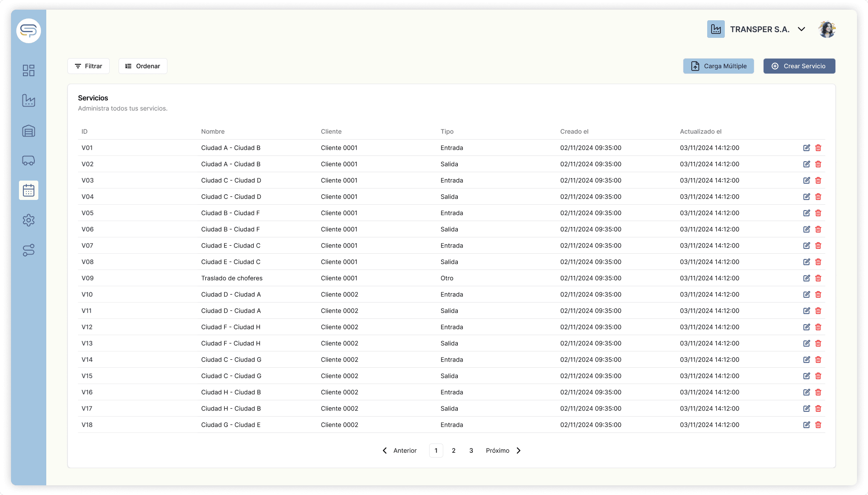This screenshot has width=868, height=495.
Task: Open the warehouse section from the sidebar
Action: pos(28,130)
